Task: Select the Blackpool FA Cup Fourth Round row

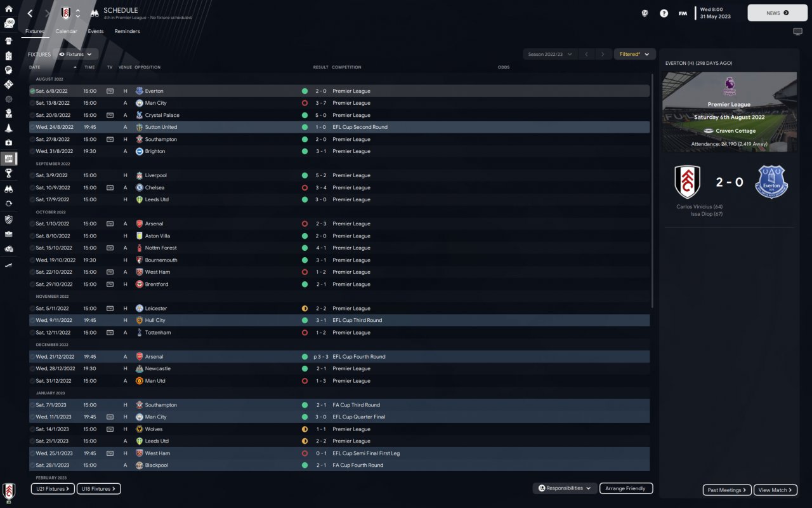Action: coord(339,465)
